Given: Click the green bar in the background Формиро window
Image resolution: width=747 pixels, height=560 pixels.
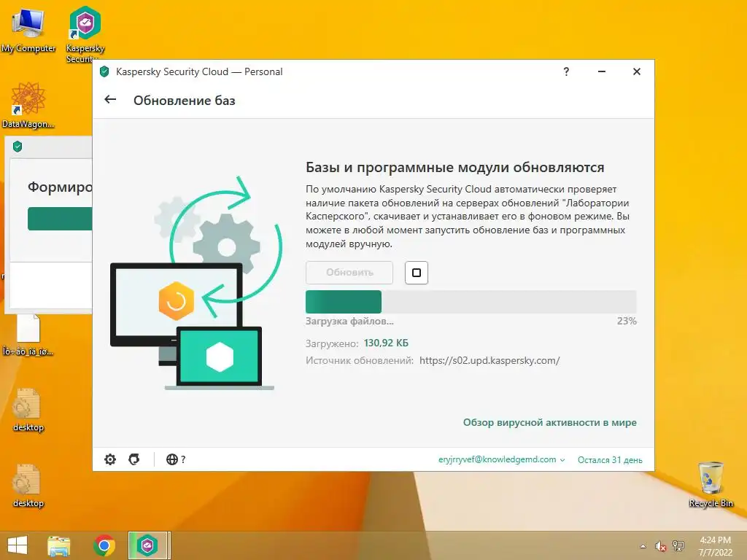Looking at the screenshot, I should pos(60,219).
